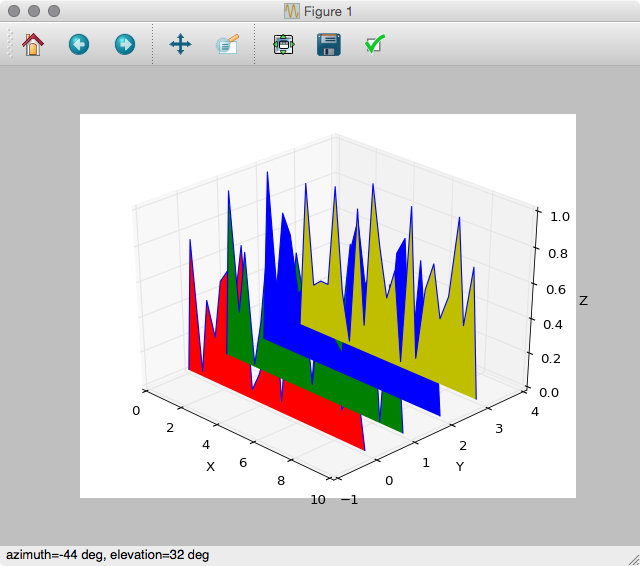Click the X axis label
The image size is (640, 566).
(x=210, y=466)
